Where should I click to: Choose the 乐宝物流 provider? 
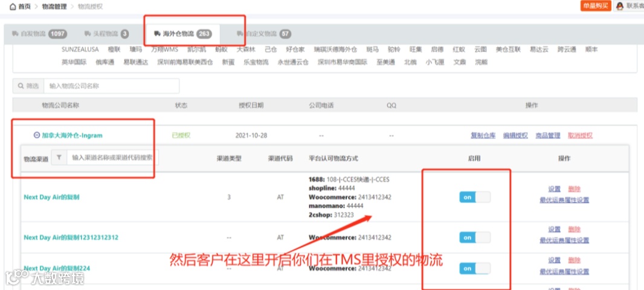click(x=256, y=62)
